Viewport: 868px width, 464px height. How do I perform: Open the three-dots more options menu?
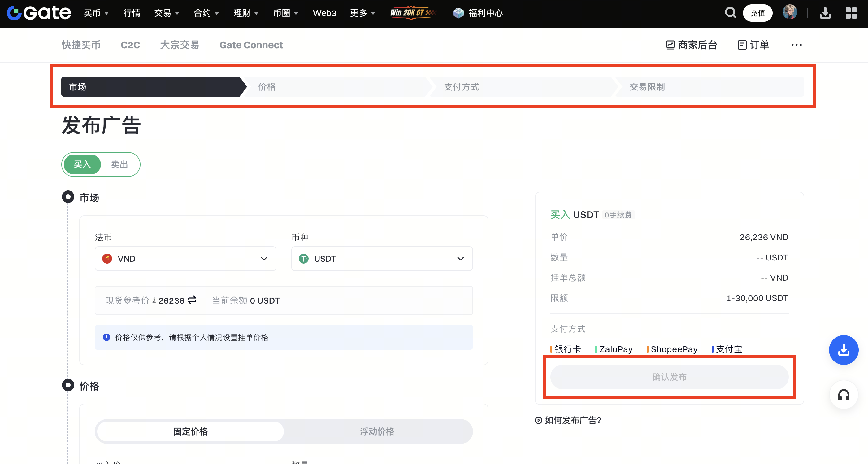coord(796,45)
